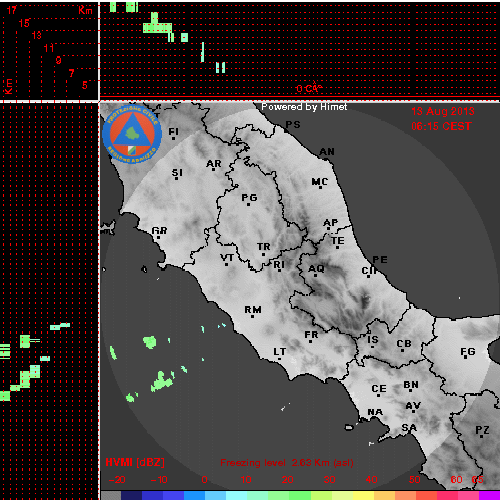Click the FI city label
Screen dimensions: 500x500
[173, 132]
